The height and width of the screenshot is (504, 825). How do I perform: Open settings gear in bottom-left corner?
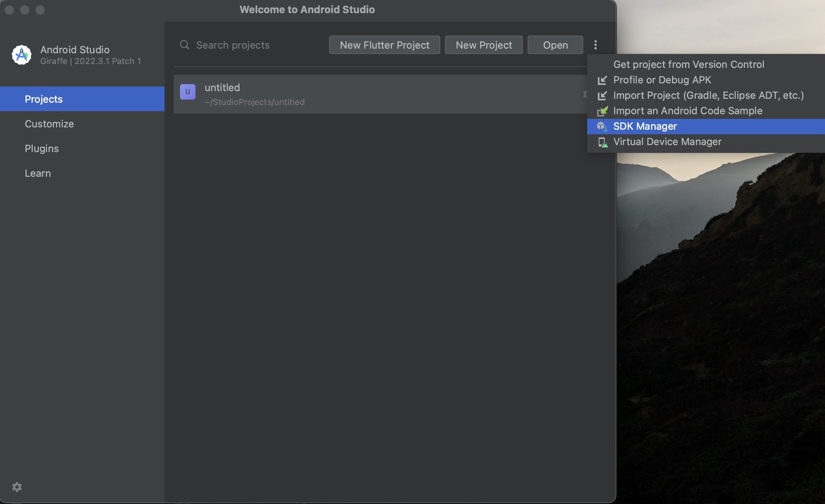tap(17, 487)
